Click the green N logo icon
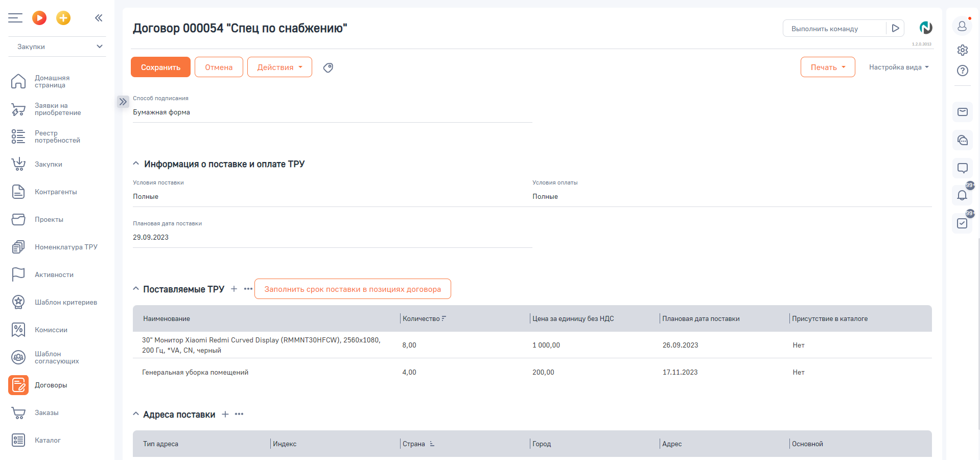The height and width of the screenshot is (460, 980). [925, 28]
